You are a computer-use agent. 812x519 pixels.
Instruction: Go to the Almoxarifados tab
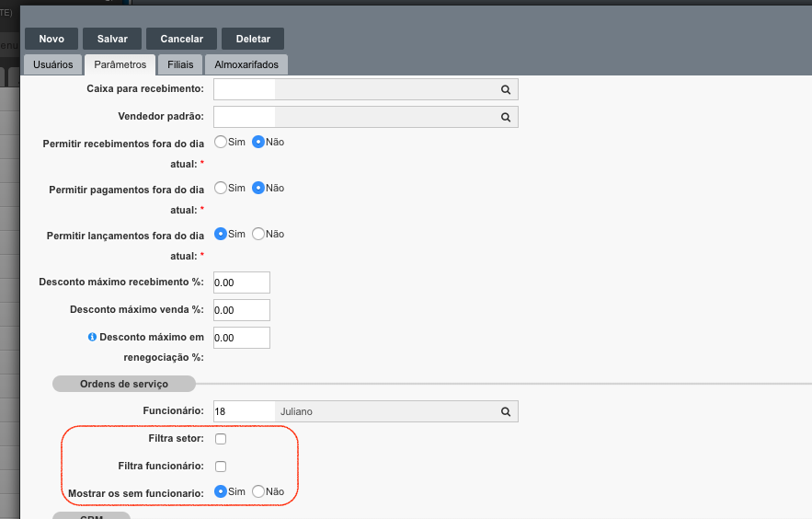click(x=246, y=64)
